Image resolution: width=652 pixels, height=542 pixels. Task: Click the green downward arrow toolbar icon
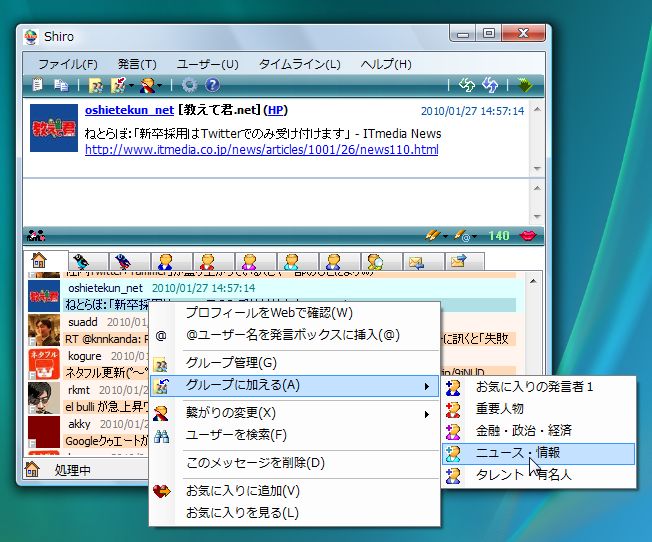coord(525,85)
